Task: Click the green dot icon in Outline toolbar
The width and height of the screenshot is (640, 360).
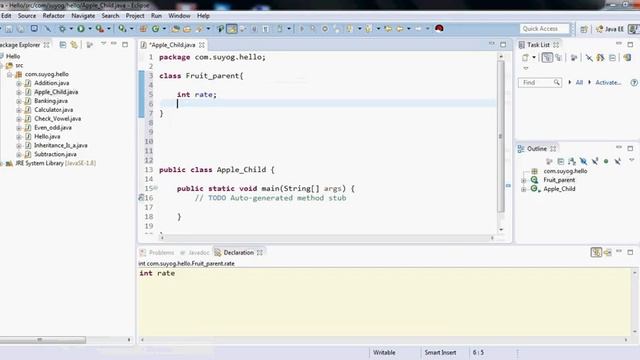Action: 606,161
